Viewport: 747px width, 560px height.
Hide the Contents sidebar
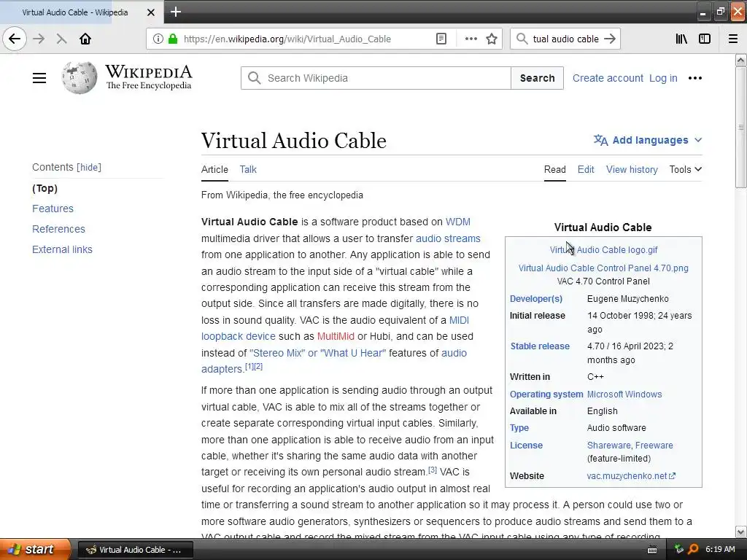tap(89, 167)
